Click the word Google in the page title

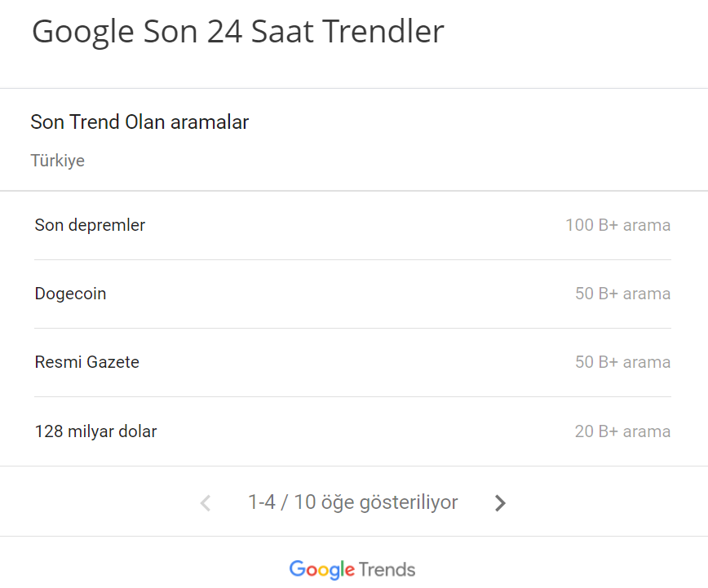tap(82, 32)
